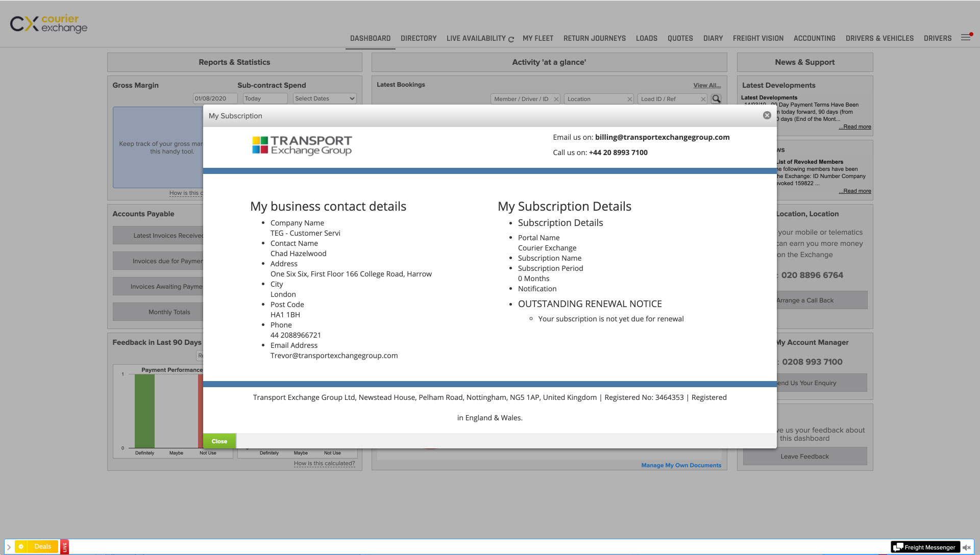Image resolution: width=980 pixels, height=555 pixels.
Task: Close the My Subscription dialog with X icon
Action: pyautogui.click(x=767, y=115)
